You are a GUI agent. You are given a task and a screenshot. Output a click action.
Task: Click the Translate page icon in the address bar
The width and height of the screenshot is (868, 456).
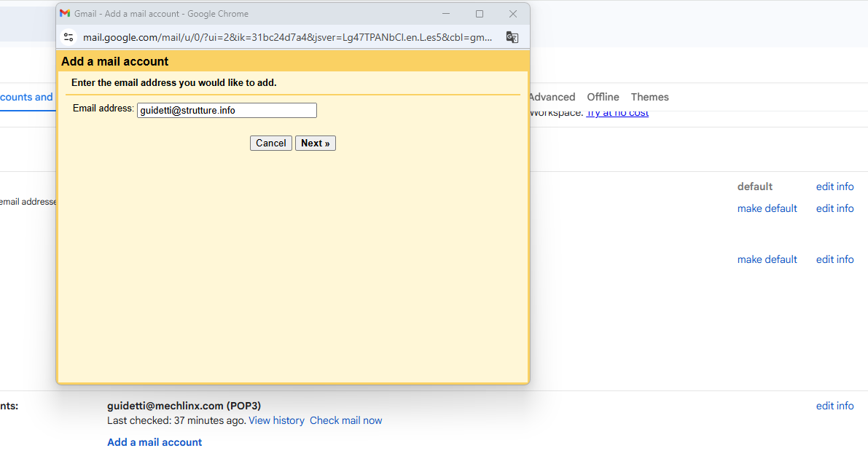click(x=512, y=37)
